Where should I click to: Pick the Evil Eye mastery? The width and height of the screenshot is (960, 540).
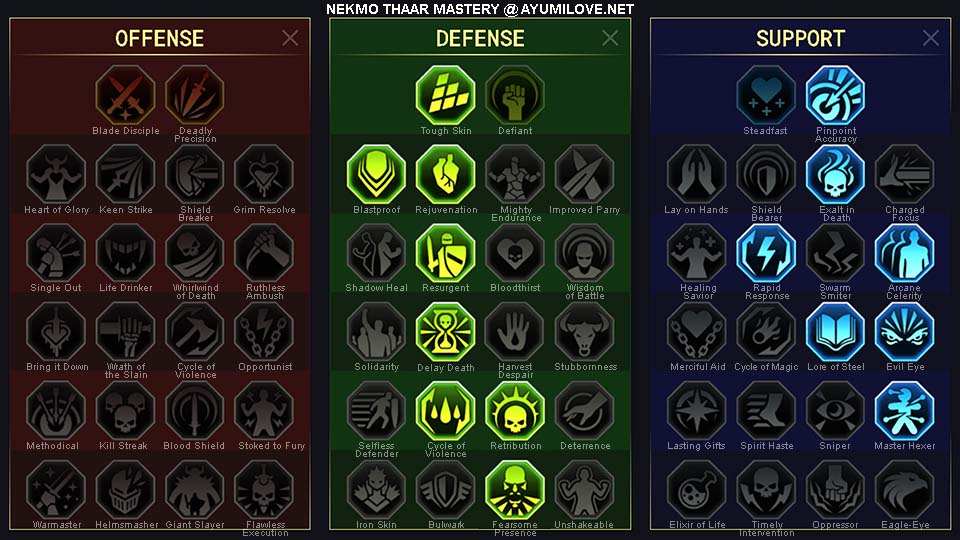904,332
